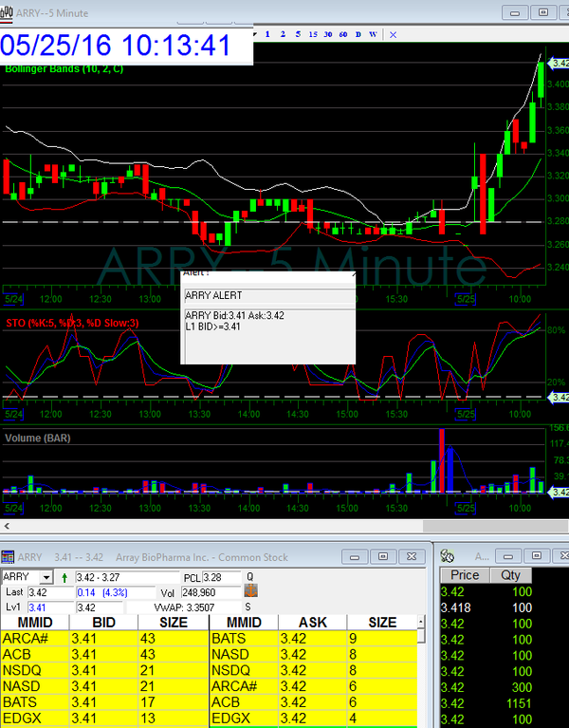569x728 pixels.
Task: Choose the 15-minute timeframe button
Action: 313,34
